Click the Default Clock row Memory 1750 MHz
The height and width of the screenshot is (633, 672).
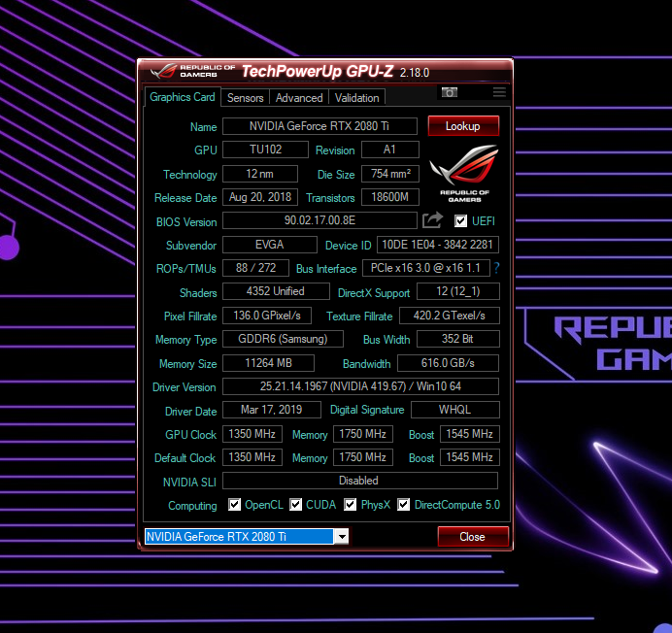pyautogui.click(x=363, y=457)
